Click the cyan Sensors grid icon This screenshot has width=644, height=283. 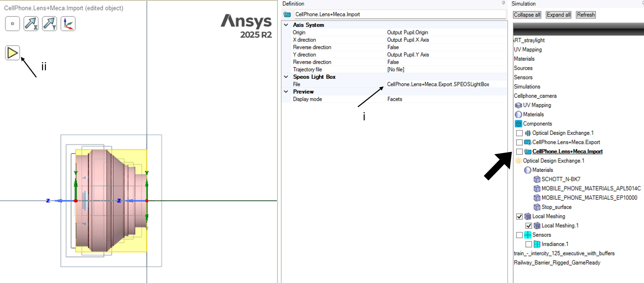[x=527, y=235]
